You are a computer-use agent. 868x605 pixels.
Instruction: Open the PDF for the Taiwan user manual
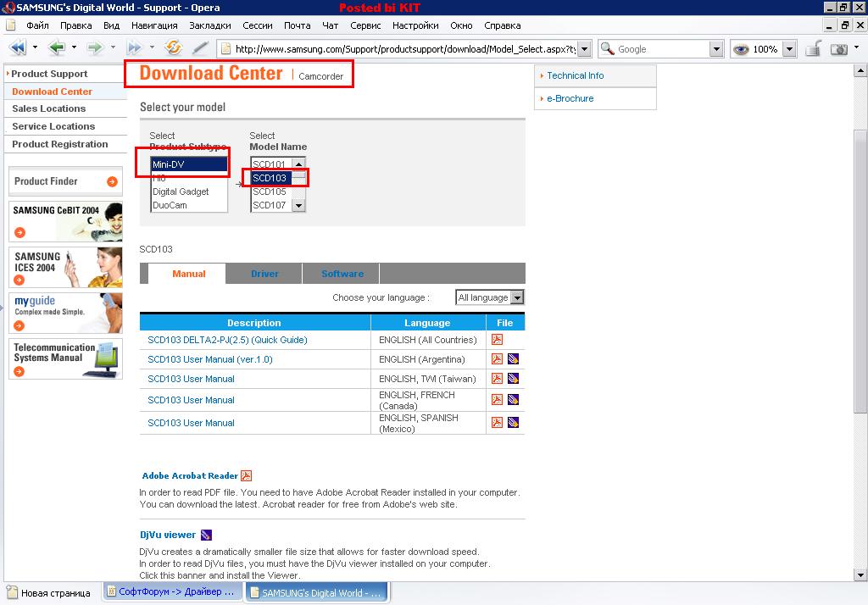click(x=497, y=378)
